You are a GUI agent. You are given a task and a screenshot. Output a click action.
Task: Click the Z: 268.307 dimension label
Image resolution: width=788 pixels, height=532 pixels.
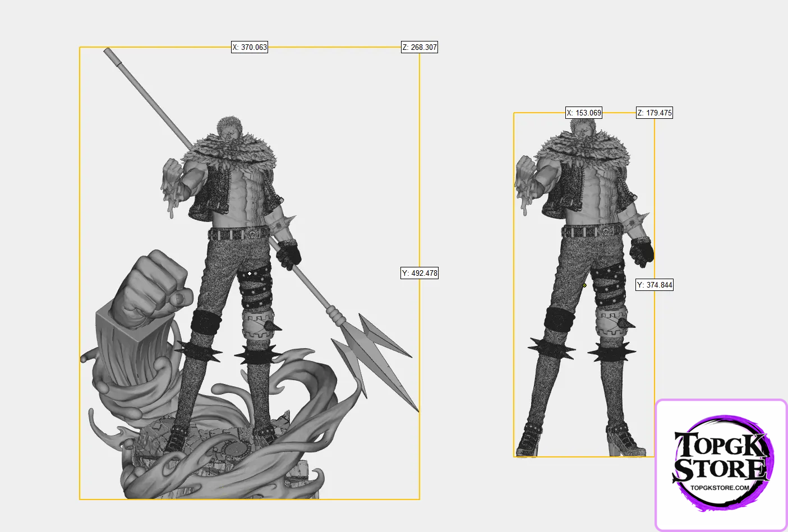tap(420, 47)
